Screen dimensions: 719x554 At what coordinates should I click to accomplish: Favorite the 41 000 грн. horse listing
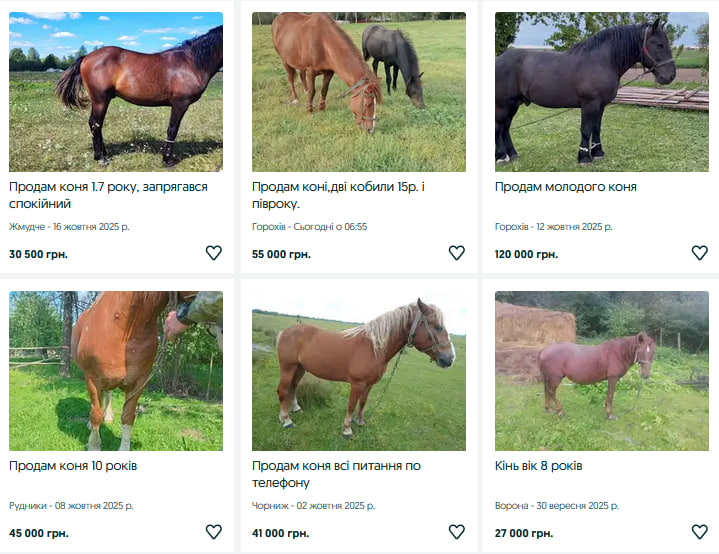pyautogui.click(x=457, y=532)
